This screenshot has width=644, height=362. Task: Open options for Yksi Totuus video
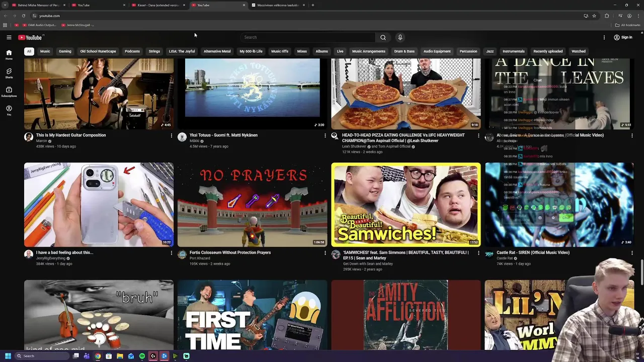[x=325, y=136]
